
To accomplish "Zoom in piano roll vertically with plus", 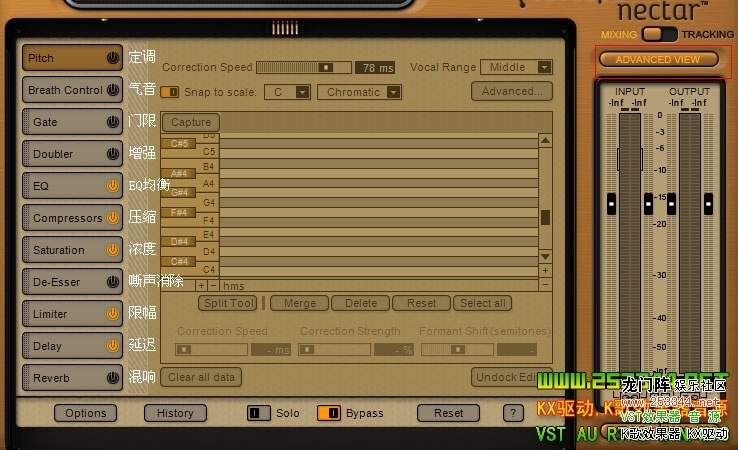I will point(545,271).
